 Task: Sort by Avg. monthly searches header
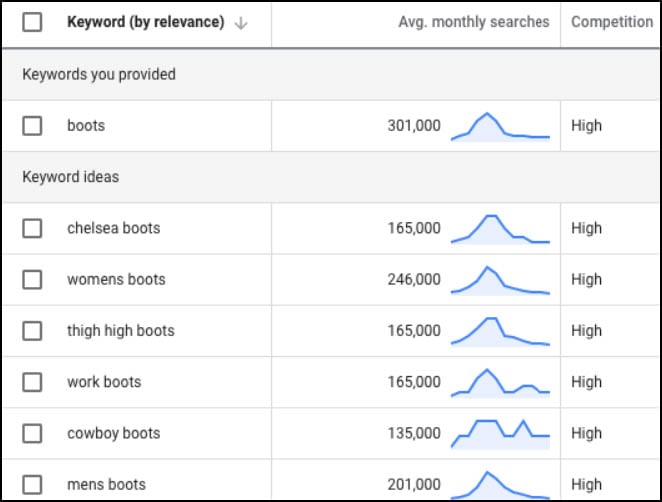point(474,22)
